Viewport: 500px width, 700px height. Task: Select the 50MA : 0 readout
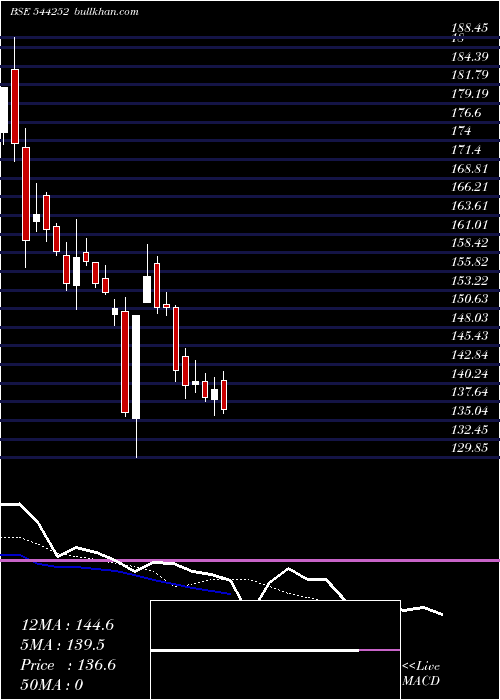point(52,685)
